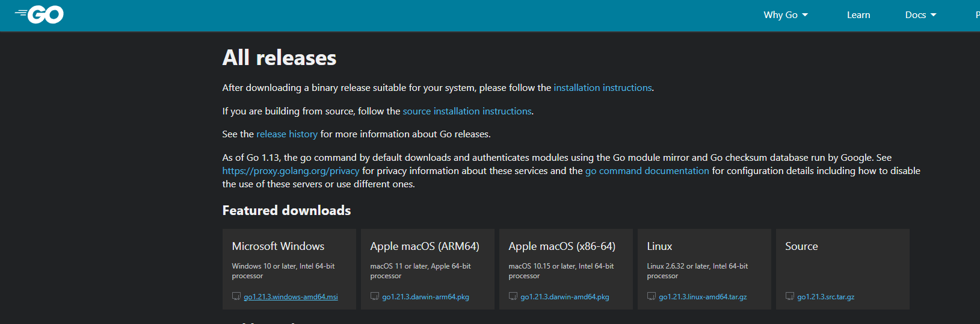Image resolution: width=980 pixels, height=324 pixels.
Task: Click download icon beside go1.21.3.darwin-amd64.pkg
Action: pyautogui.click(x=513, y=296)
